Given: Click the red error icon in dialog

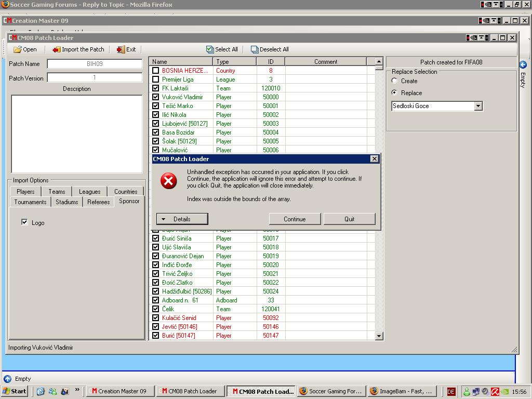Looking at the screenshot, I should [x=169, y=180].
